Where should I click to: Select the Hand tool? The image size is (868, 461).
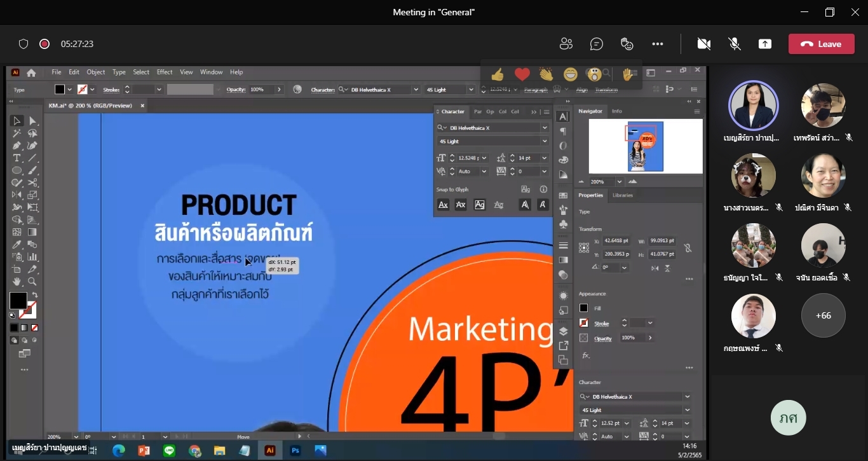click(17, 282)
